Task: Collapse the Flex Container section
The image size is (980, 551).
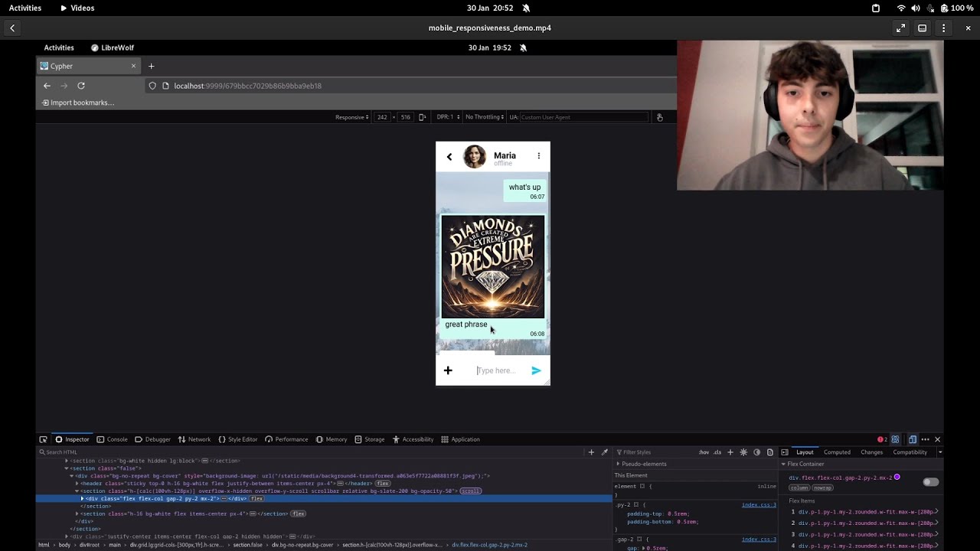Action: tap(784, 464)
